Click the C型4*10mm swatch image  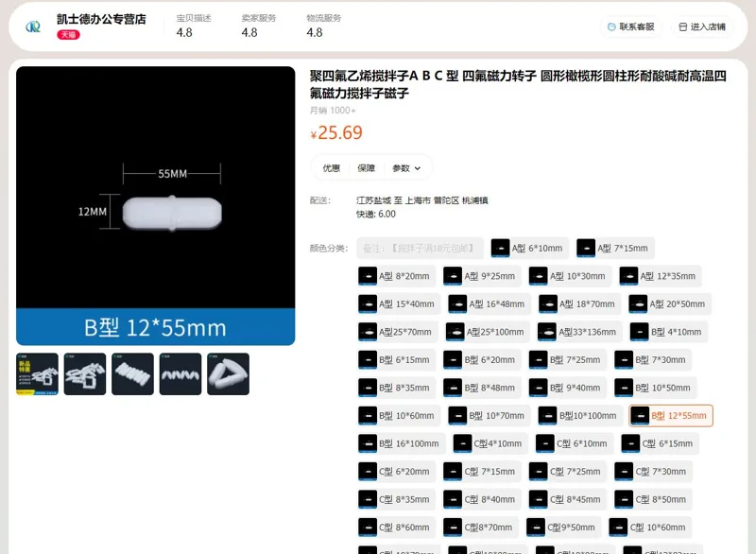coord(462,443)
